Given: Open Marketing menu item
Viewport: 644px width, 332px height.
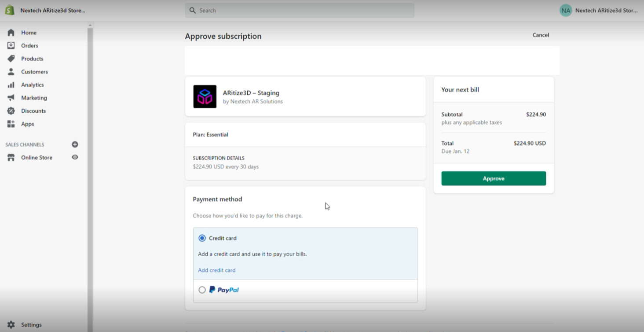Looking at the screenshot, I should coord(34,98).
